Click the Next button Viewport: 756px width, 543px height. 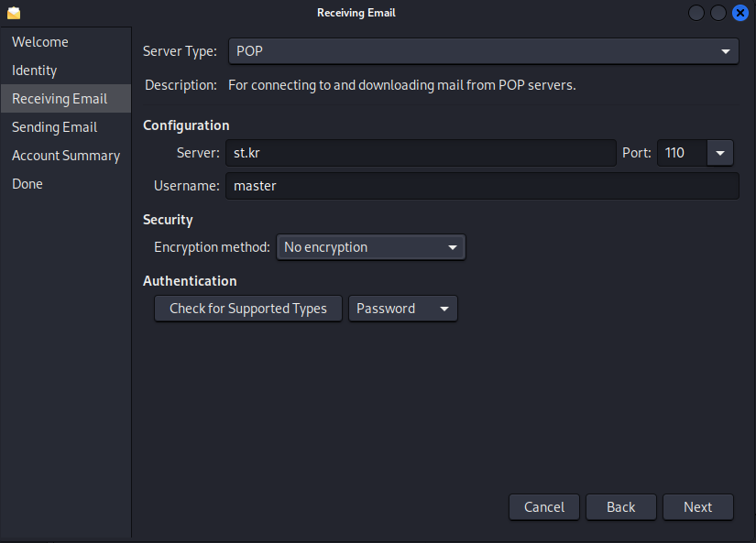tap(697, 507)
